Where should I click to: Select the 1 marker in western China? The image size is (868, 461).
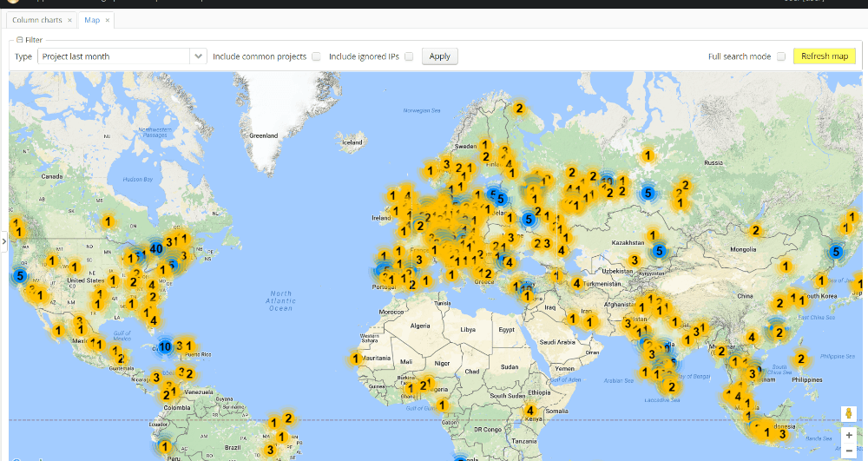[785, 267]
